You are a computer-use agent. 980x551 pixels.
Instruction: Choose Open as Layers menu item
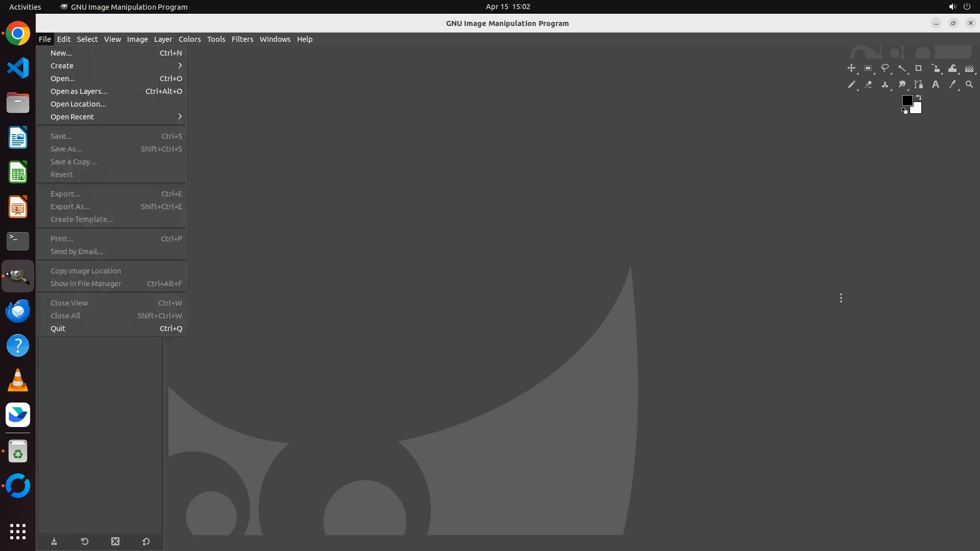[79, 91]
